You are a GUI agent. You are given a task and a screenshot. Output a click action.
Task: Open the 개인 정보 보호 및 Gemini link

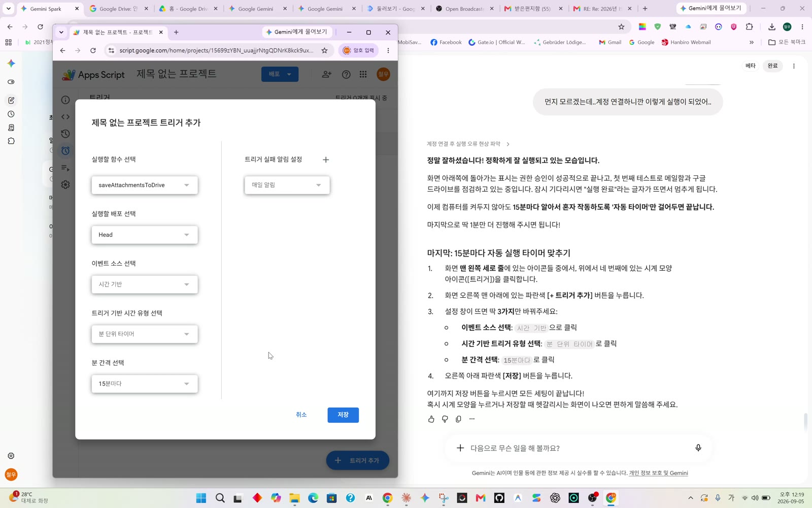tap(658, 473)
